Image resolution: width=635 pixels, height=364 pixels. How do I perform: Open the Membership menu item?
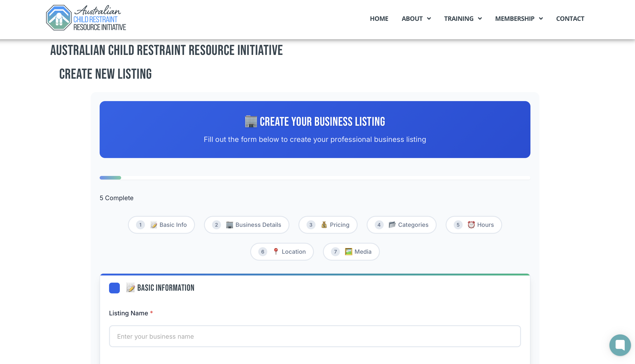(515, 19)
